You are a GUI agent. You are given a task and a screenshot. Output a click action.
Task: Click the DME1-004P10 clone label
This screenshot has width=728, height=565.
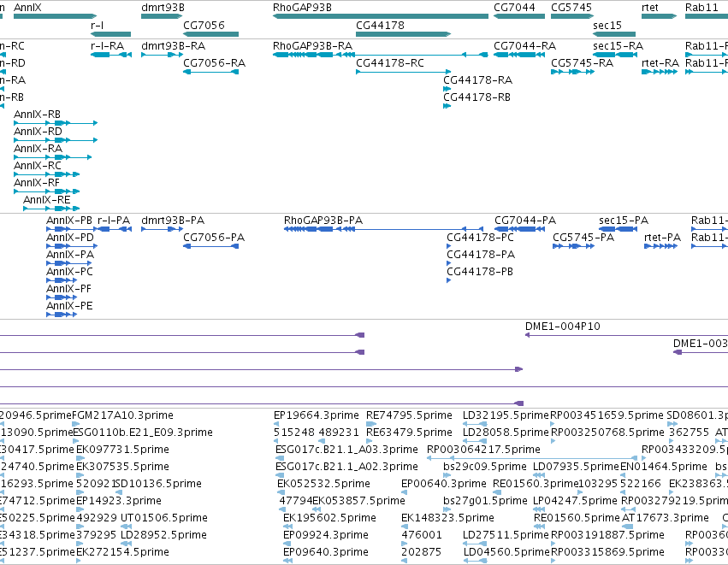coord(562,327)
